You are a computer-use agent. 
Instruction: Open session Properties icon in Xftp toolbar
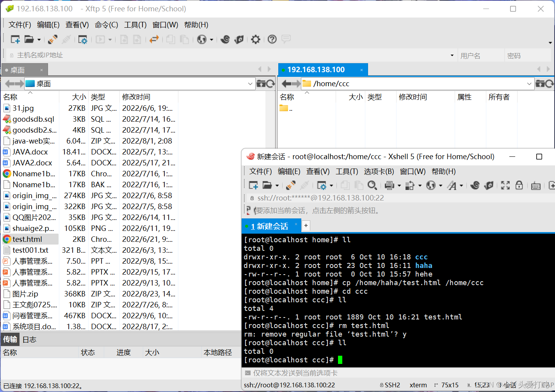83,39
